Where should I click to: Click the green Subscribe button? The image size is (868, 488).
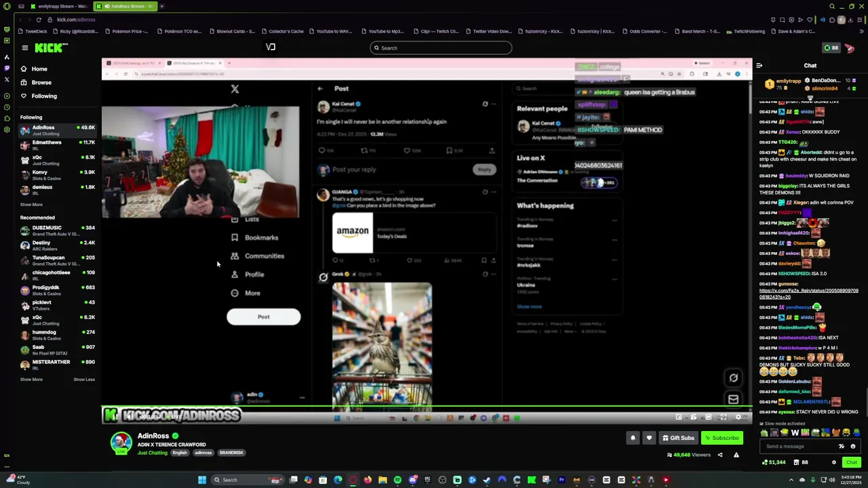coord(722,438)
